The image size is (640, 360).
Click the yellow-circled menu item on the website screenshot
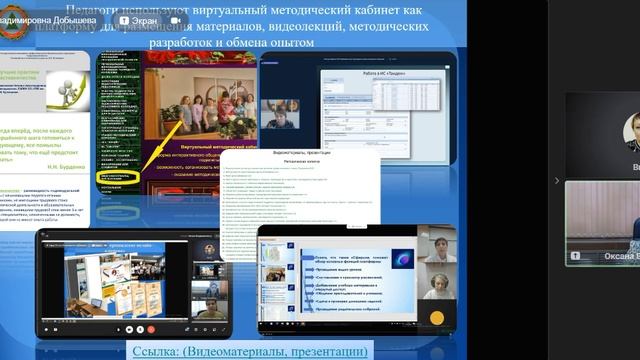tap(118, 177)
